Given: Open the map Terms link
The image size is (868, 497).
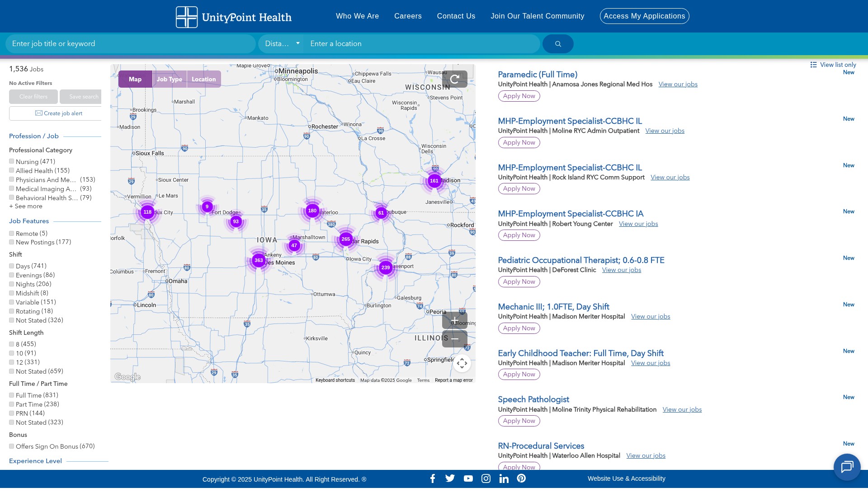Looking at the screenshot, I should click(x=423, y=380).
